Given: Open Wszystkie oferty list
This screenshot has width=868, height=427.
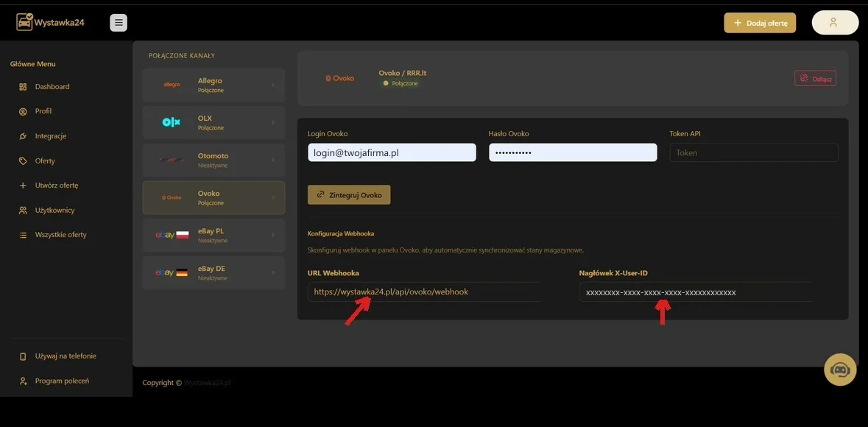Looking at the screenshot, I should coord(61,235).
